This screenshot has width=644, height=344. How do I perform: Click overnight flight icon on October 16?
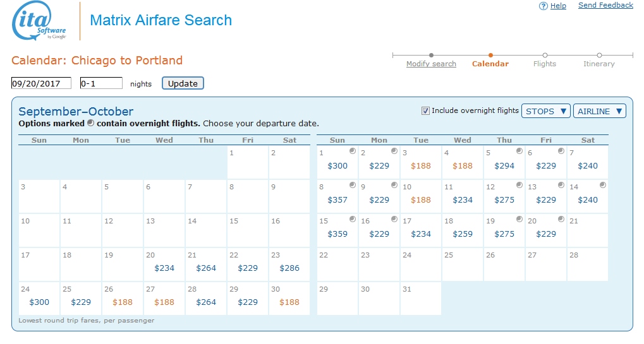(394, 220)
